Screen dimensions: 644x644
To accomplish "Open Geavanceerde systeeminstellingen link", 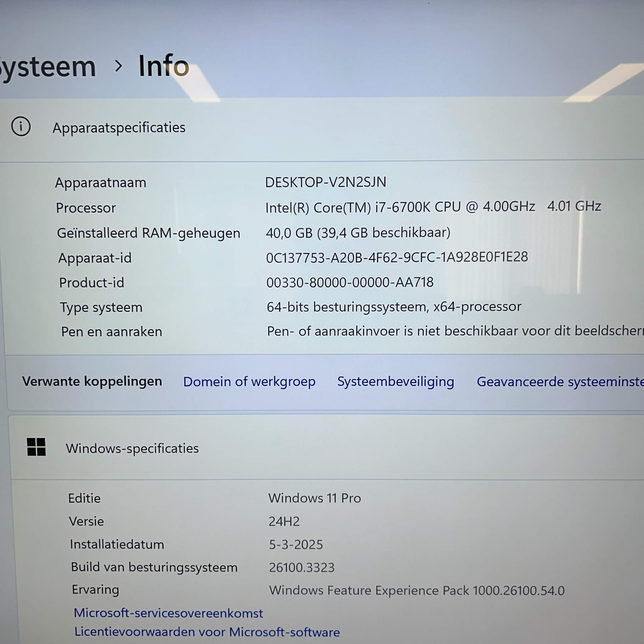I will [560, 382].
